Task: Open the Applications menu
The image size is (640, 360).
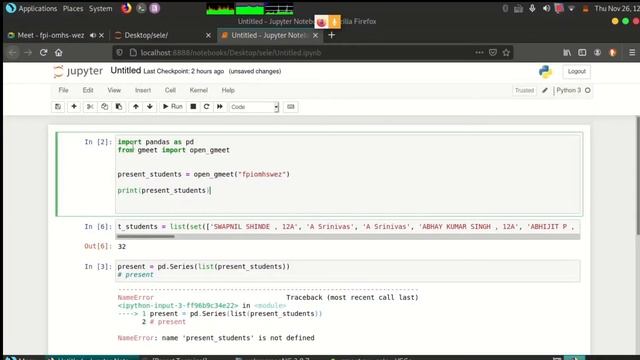Action: point(38,9)
